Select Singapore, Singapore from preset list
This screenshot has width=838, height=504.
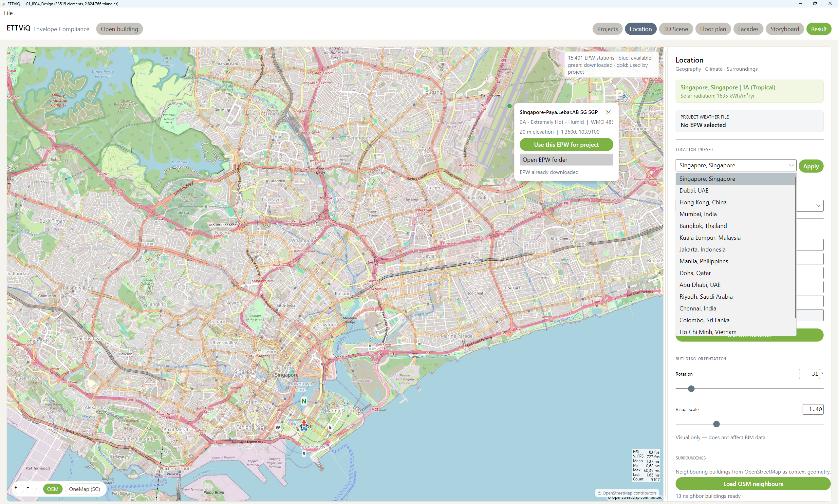(x=735, y=178)
